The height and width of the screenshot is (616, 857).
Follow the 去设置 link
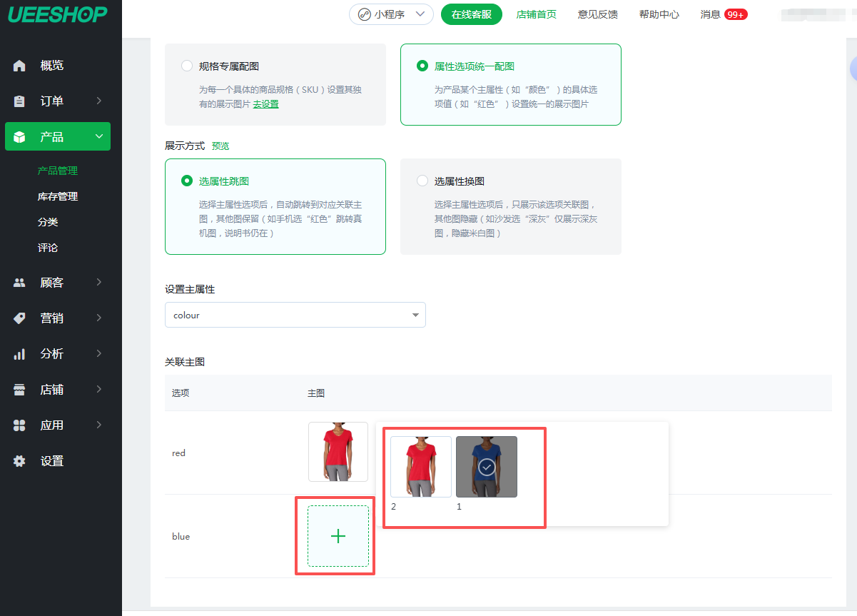265,104
